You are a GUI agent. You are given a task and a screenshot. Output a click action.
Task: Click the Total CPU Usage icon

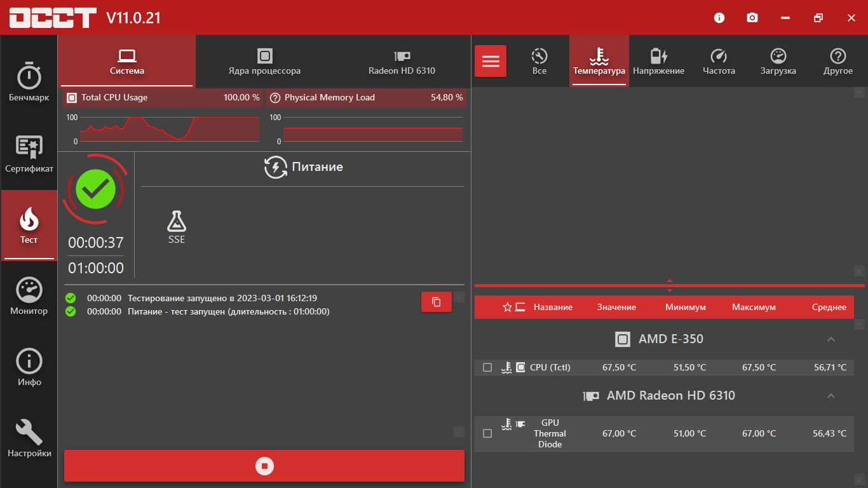pyautogui.click(x=72, y=98)
